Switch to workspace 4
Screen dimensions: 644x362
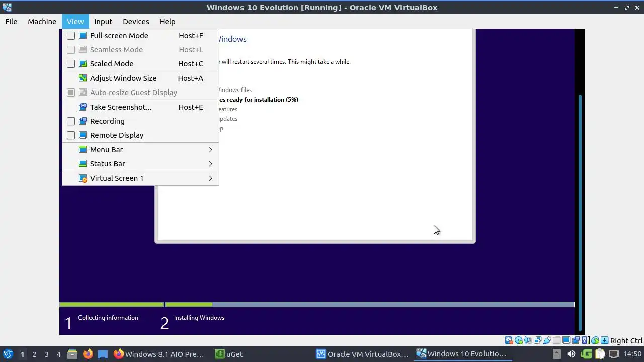[58, 354]
